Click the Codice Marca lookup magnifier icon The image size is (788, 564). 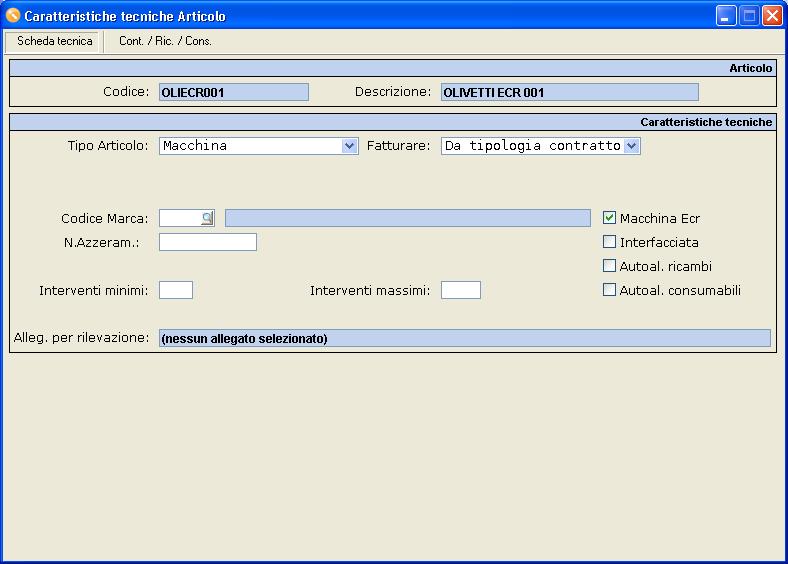pyautogui.click(x=207, y=218)
